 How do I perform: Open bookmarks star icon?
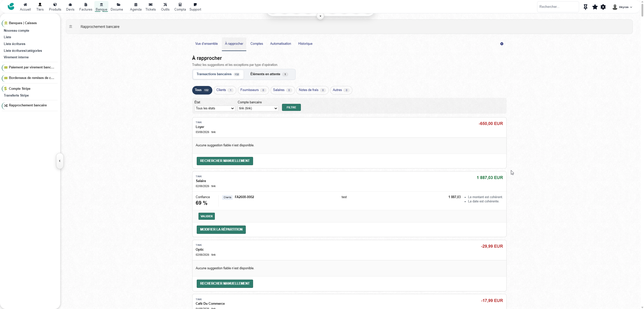pyautogui.click(x=595, y=7)
